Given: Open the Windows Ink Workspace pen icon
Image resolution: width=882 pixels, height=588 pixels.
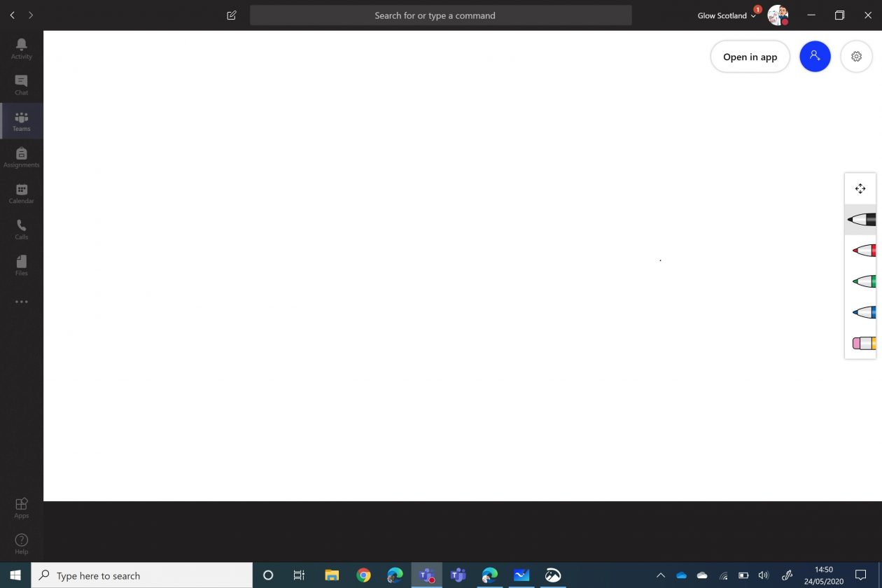Looking at the screenshot, I should 787,575.
